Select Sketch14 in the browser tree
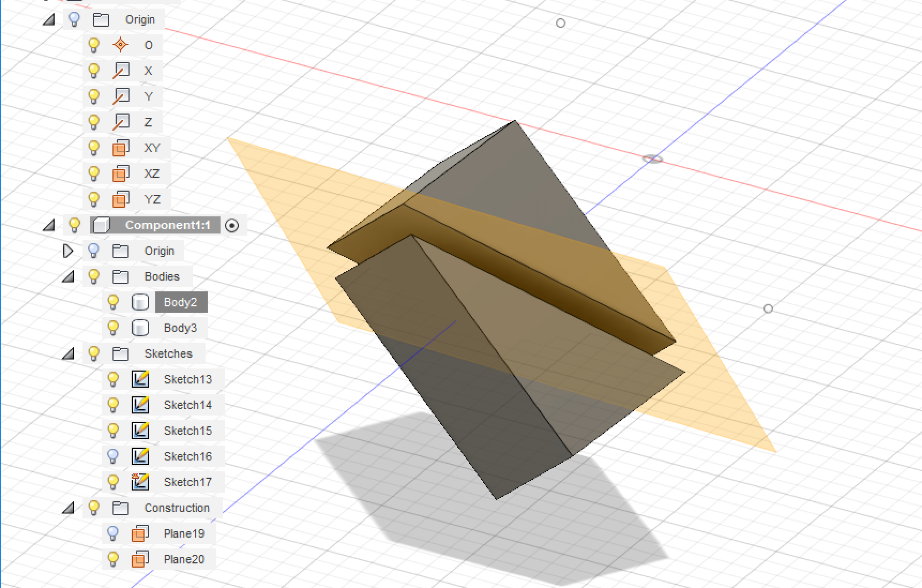This screenshot has height=588, width=922. coord(187,404)
